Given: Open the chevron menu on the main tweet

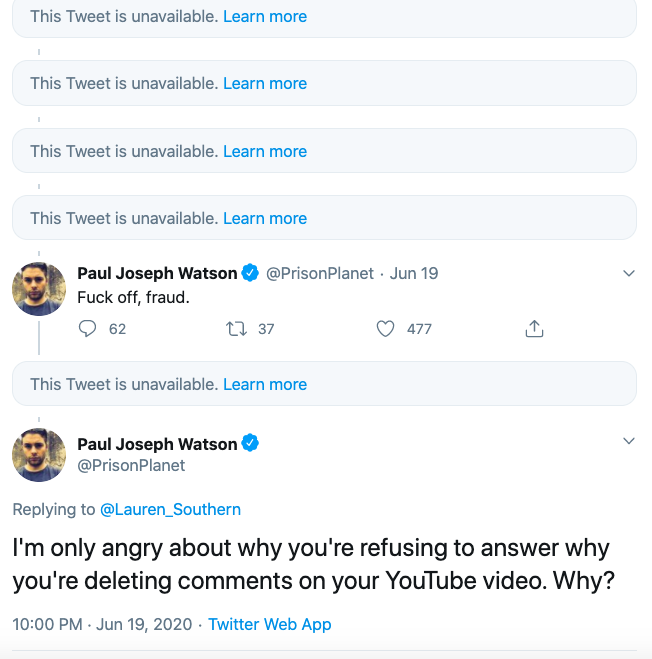Looking at the screenshot, I should click(x=629, y=441).
